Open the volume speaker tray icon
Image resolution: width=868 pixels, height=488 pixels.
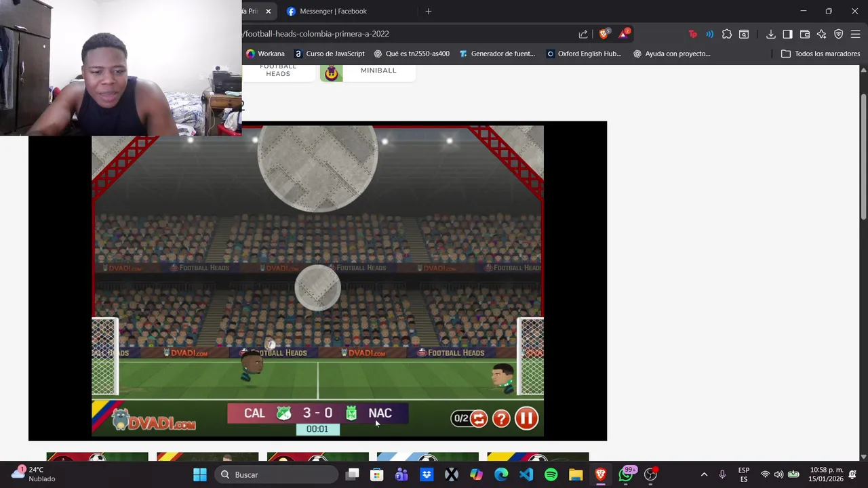tap(778, 474)
